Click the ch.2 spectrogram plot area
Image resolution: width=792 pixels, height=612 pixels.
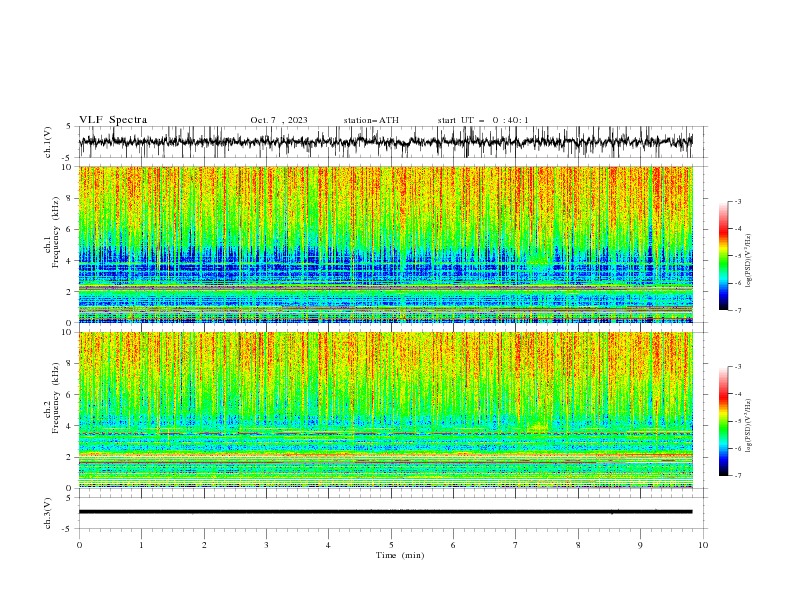[386, 410]
